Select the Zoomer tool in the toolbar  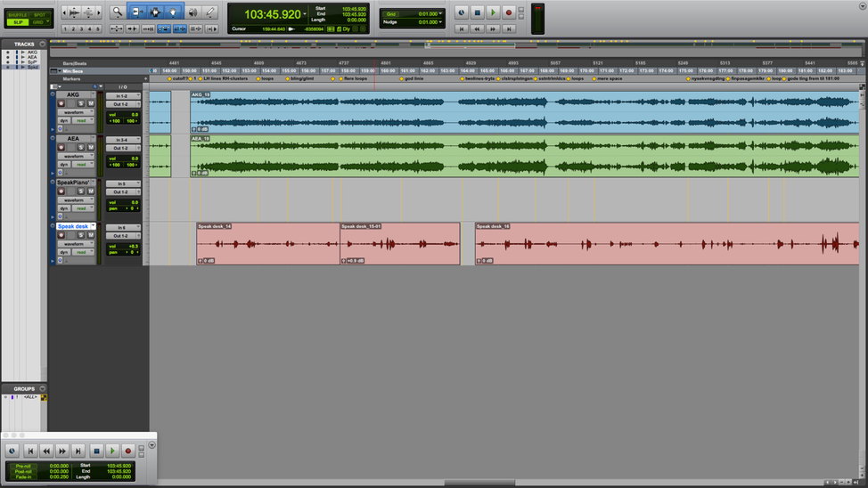coord(117,12)
